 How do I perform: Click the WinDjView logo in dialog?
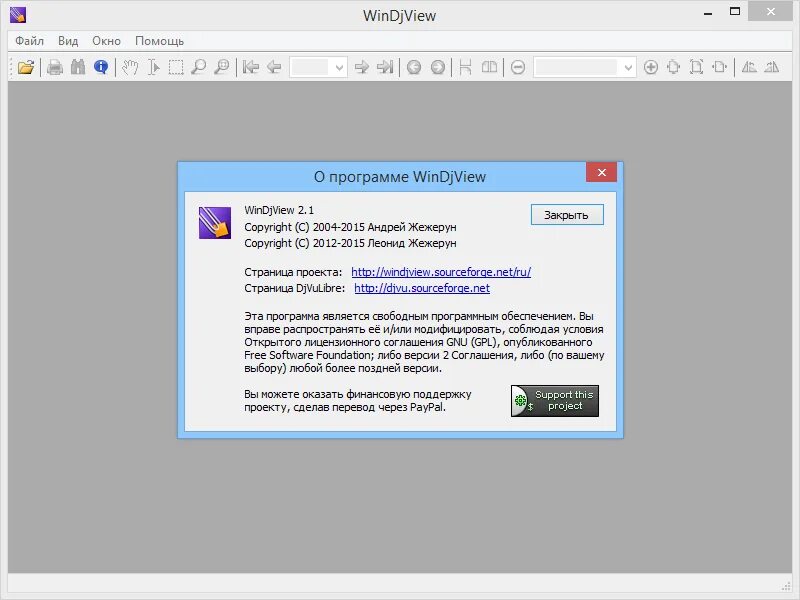coord(215,222)
